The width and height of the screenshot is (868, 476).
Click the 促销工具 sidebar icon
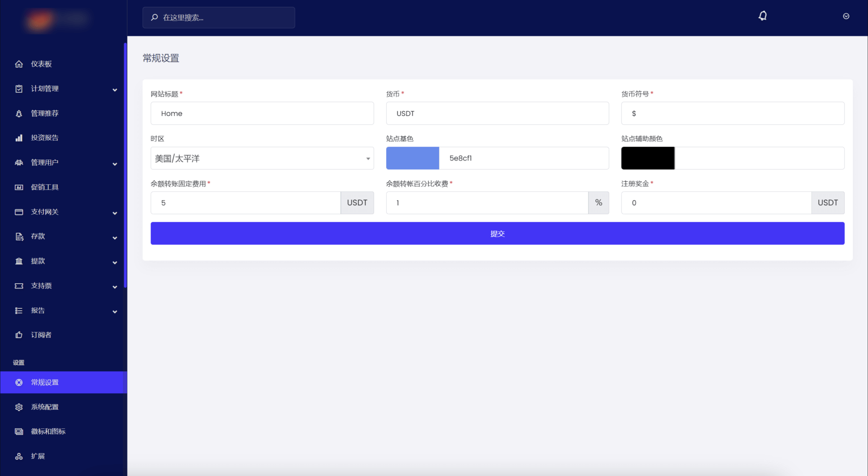pyautogui.click(x=19, y=187)
